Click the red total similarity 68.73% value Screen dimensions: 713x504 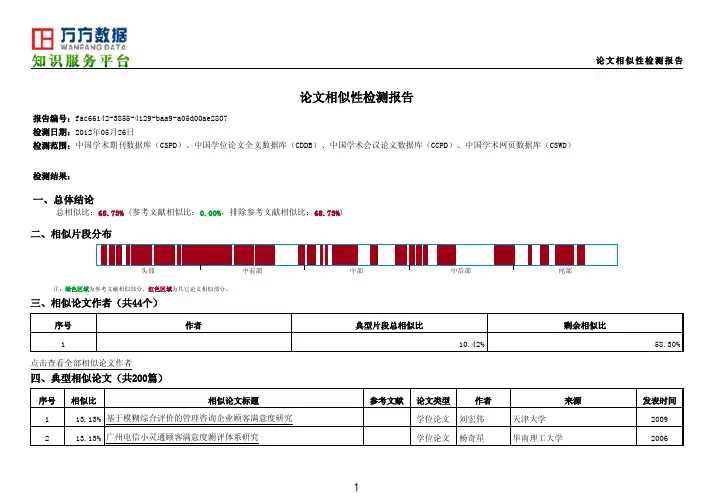[109, 213]
